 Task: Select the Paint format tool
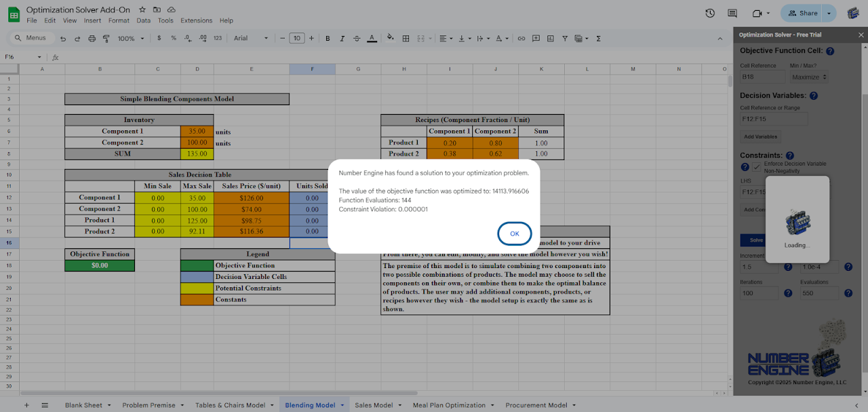[x=106, y=39]
